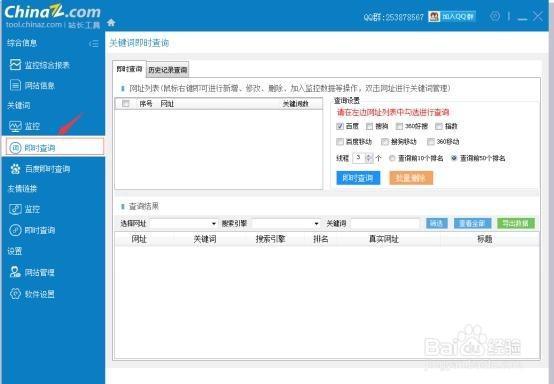Click the 加入QQ群 button

[x=452, y=16]
